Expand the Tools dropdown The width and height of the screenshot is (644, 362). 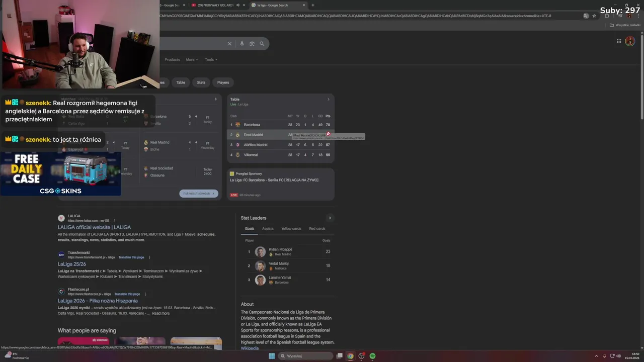211,59
